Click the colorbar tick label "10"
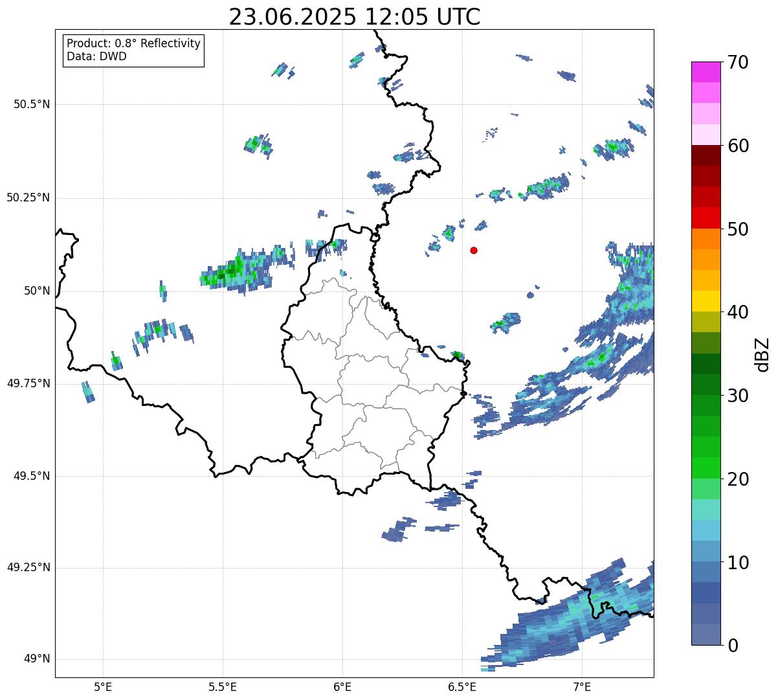The width and height of the screenshot is (778, 700). [x=738, y=562]
